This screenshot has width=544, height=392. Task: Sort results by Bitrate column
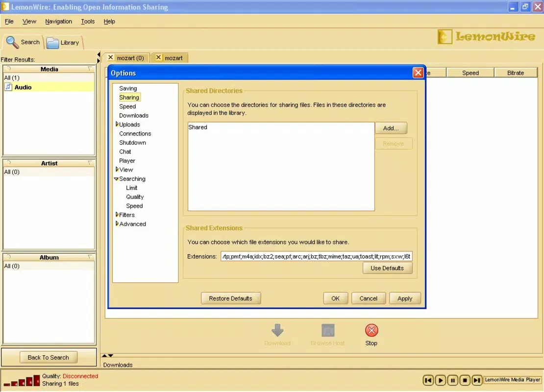click(516, 73)
